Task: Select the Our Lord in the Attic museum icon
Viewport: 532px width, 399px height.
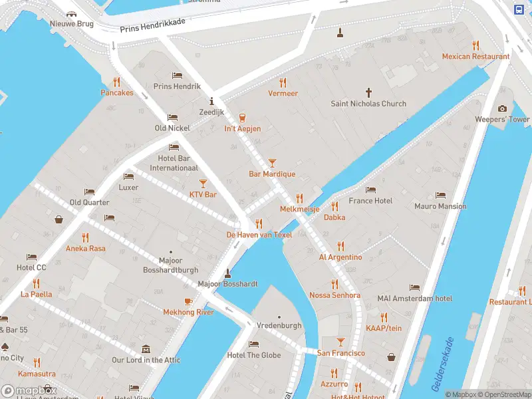Action: click(x=146, y=348)
